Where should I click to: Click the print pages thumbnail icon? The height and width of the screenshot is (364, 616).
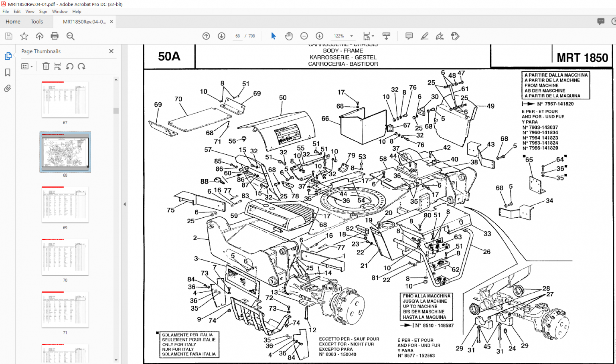coord(57,66)
